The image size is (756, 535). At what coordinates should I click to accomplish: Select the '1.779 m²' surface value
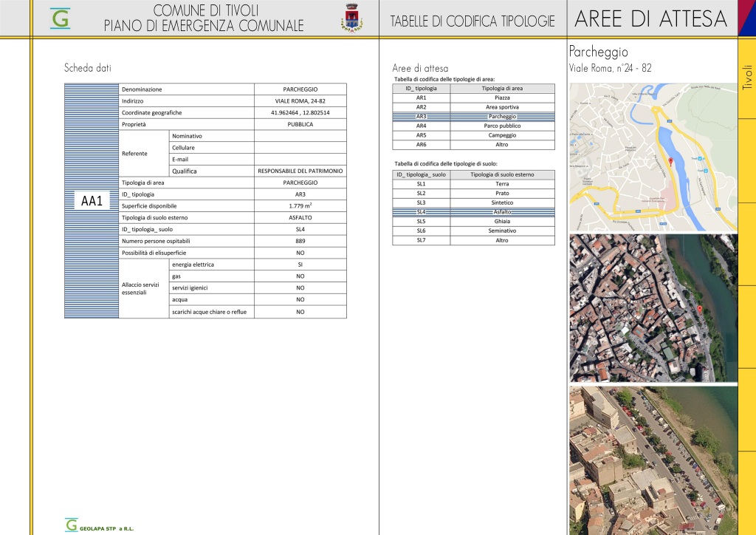(300, 206)
